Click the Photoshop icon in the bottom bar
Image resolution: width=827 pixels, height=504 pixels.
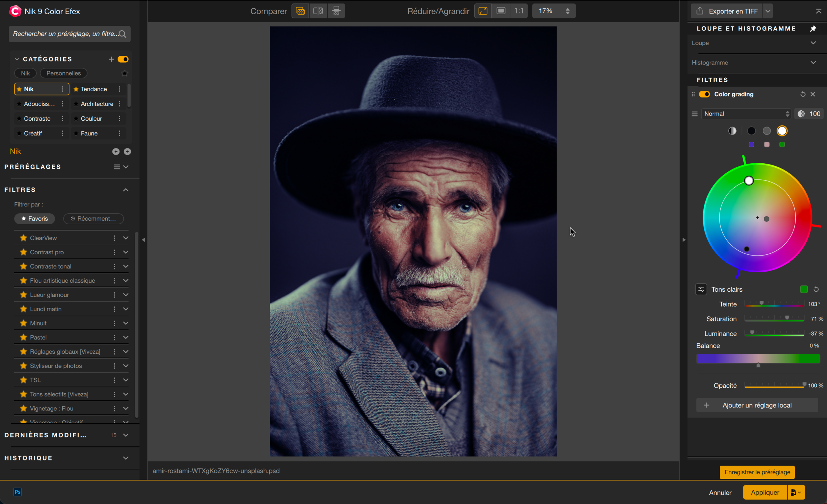[17, 492]
